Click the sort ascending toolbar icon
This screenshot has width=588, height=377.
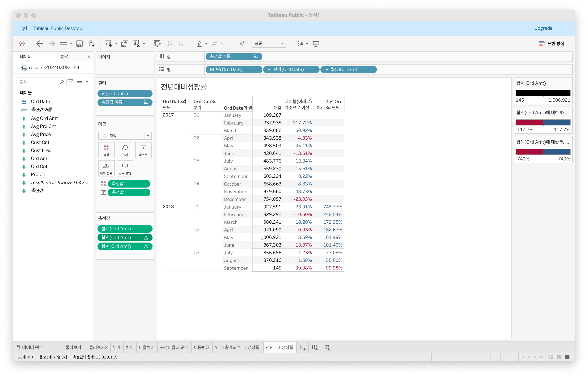(x=170, y=44)
